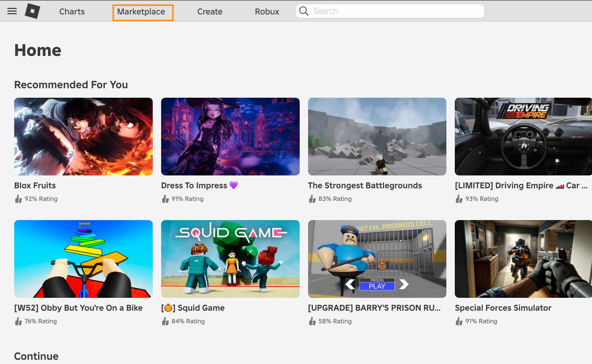The height and width of the screenshot is (364, 592).
Task: Click the Blox Fruits title link
Action: coord(35,185)
